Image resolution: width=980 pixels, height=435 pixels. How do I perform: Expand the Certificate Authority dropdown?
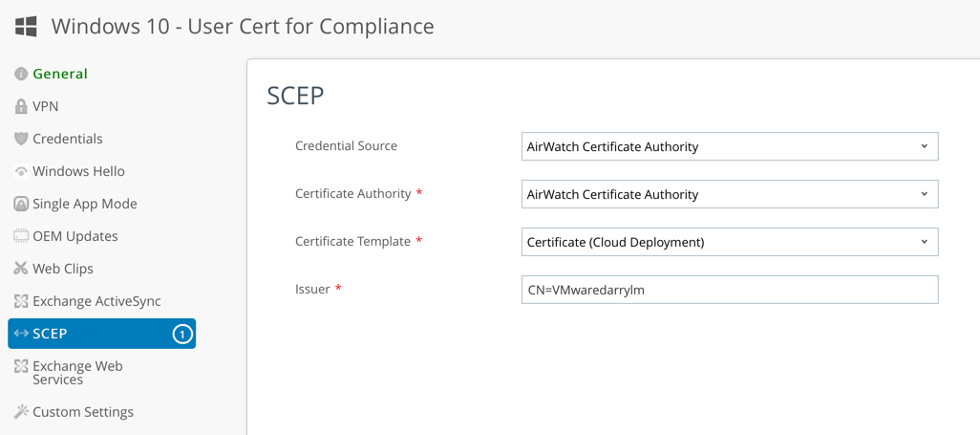pos(730,194)
